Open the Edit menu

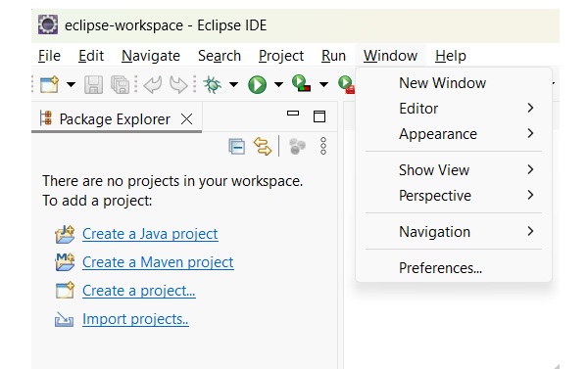coord(91,56)
